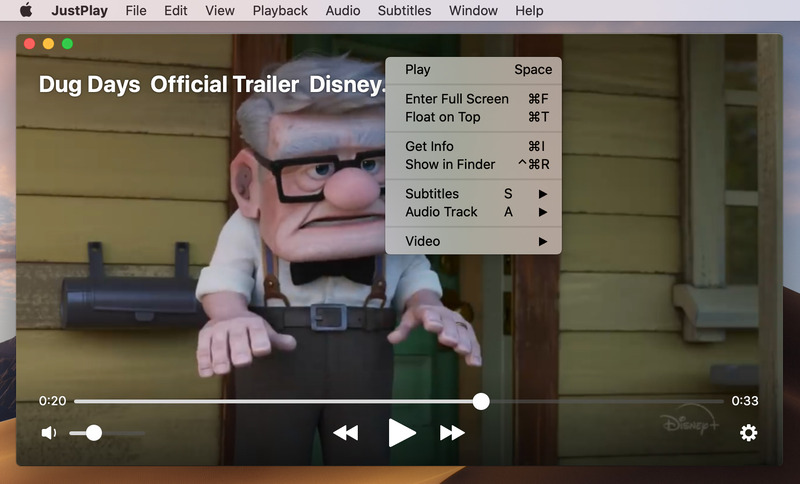Open the Subtitles menu in menu bar

[x=404, y=10]
